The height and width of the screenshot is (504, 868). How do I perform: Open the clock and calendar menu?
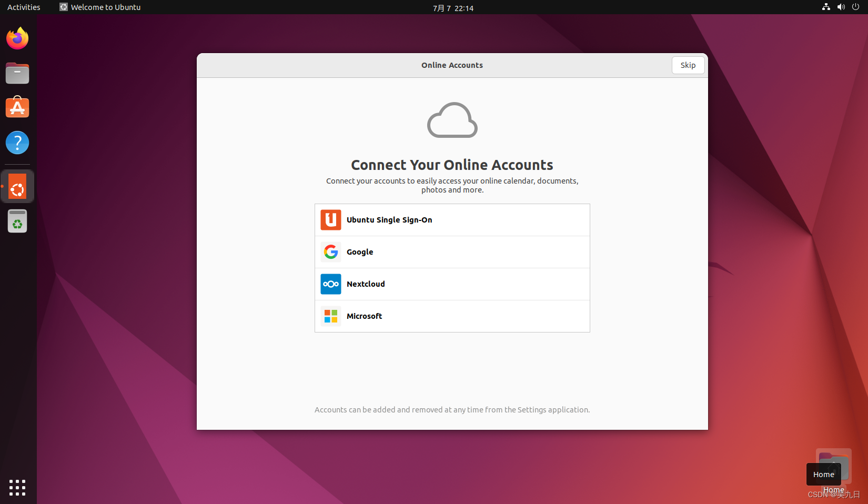coord(453,8)
